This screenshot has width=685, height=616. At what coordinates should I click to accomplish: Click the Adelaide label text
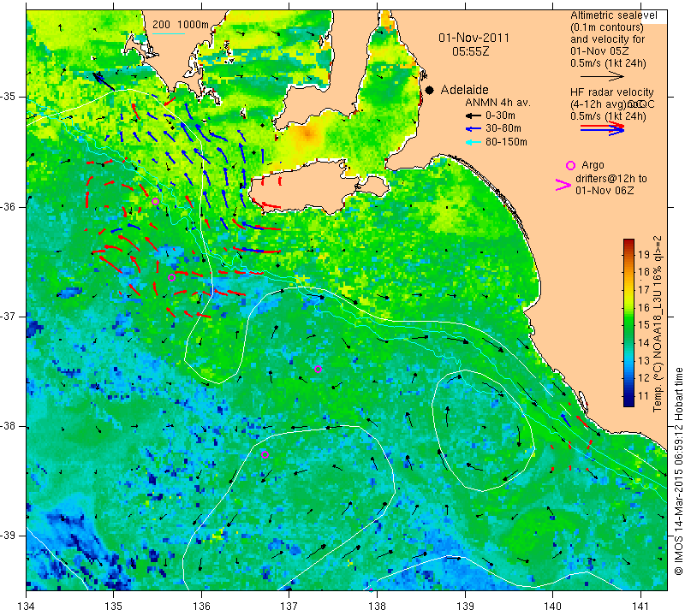pyautogui.click(x=464, y=90)
